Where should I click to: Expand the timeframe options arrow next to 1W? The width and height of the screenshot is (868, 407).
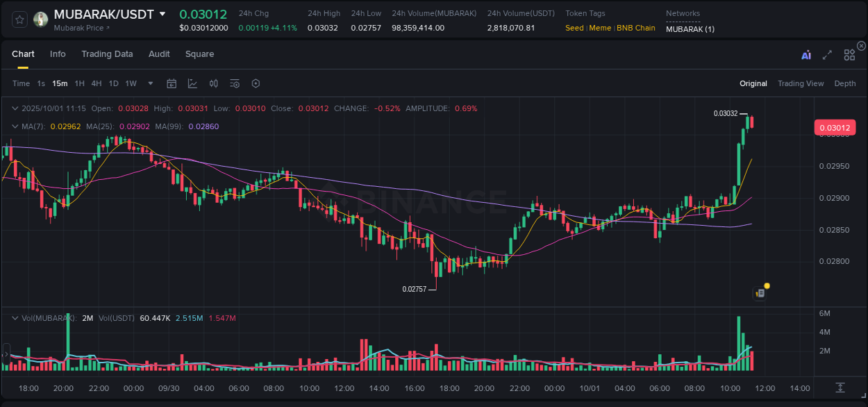(149, 83)
